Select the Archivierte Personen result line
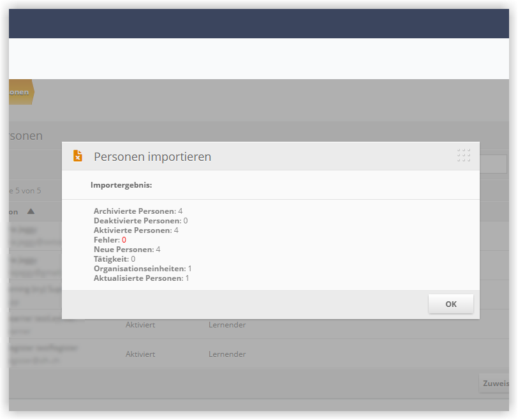 coord(138,211)
